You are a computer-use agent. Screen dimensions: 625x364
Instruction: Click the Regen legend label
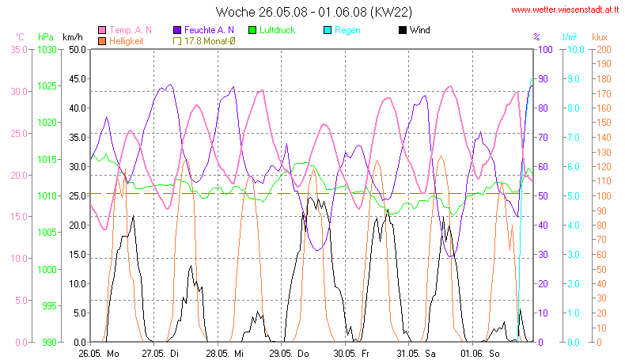[347, 30]
